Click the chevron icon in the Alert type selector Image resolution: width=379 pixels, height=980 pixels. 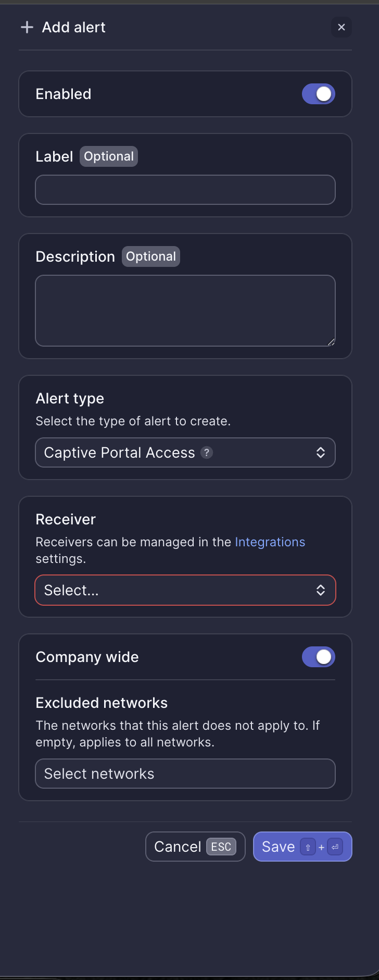(x=321, y=452)
